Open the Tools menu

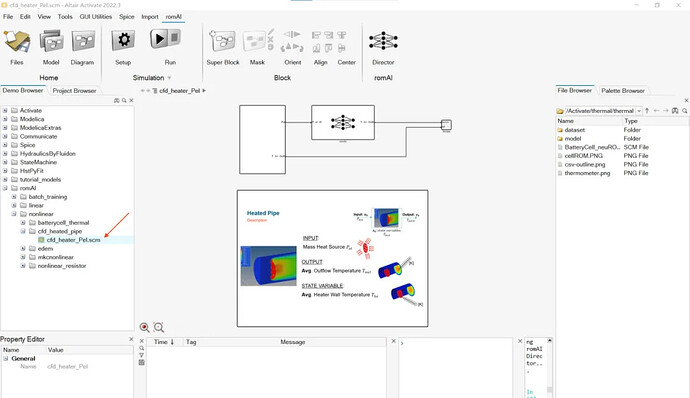click(65, 17)
